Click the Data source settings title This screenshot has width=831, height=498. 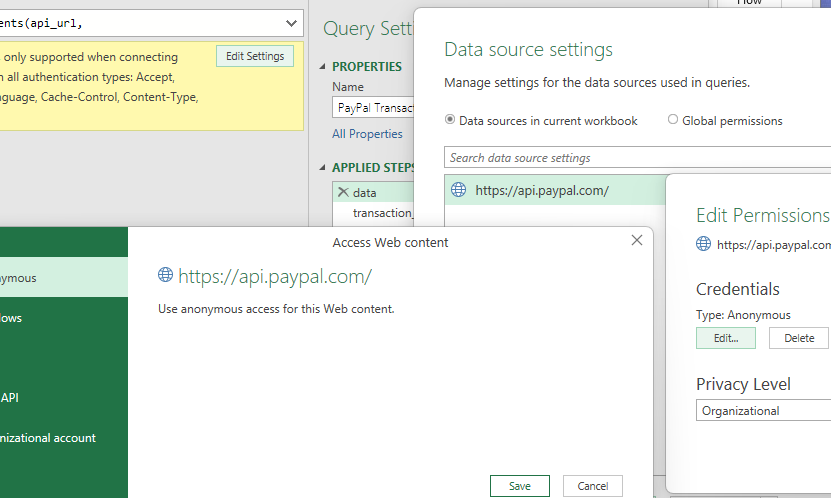point(528,50)
